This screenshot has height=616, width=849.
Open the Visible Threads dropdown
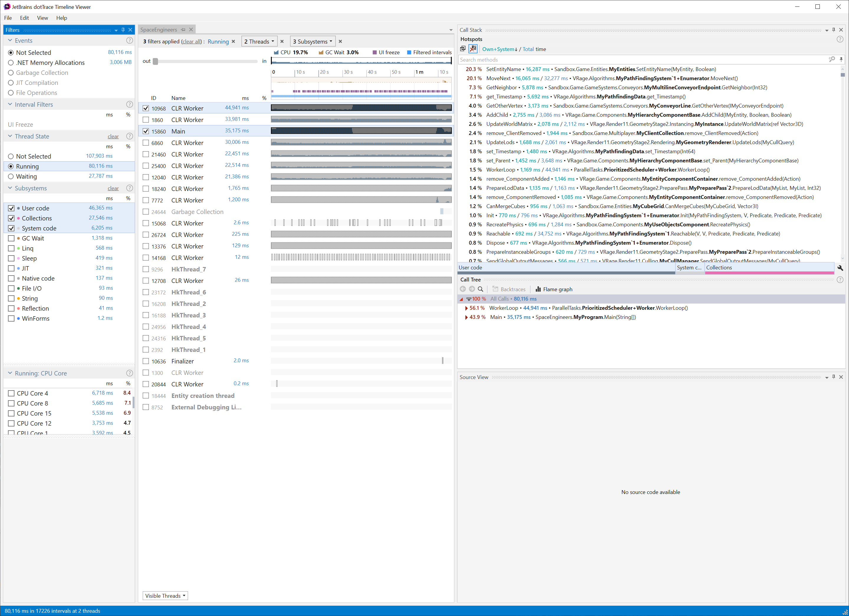[x=165, y=596]
